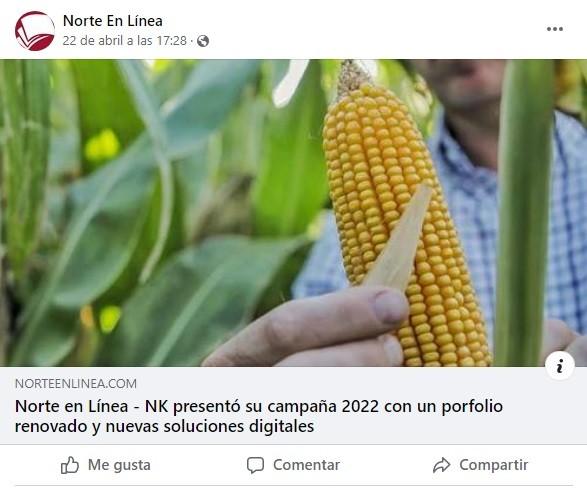The width and height of the screenshot is (587, 491).
Task: Open the three-dot post options menu
Action: tap(554, 29)
